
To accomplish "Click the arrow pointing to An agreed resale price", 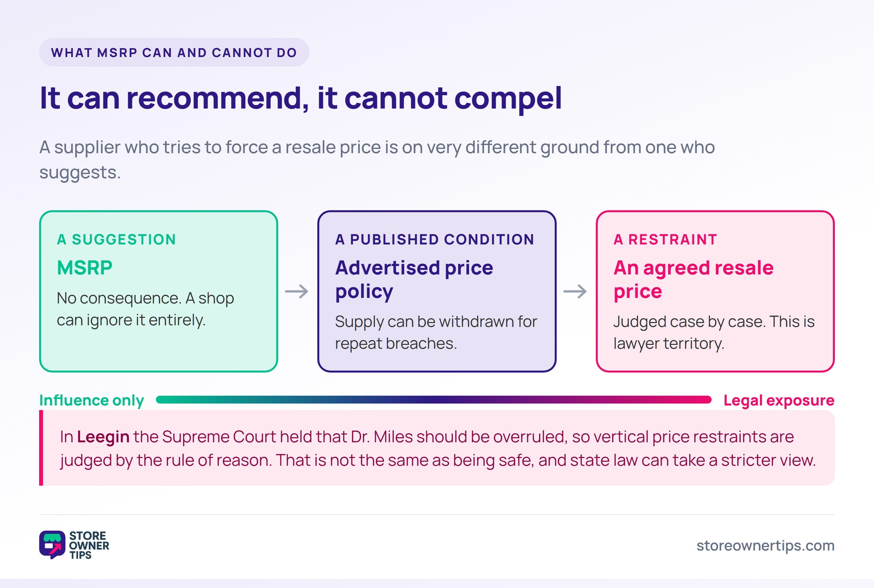I will 575,291.
